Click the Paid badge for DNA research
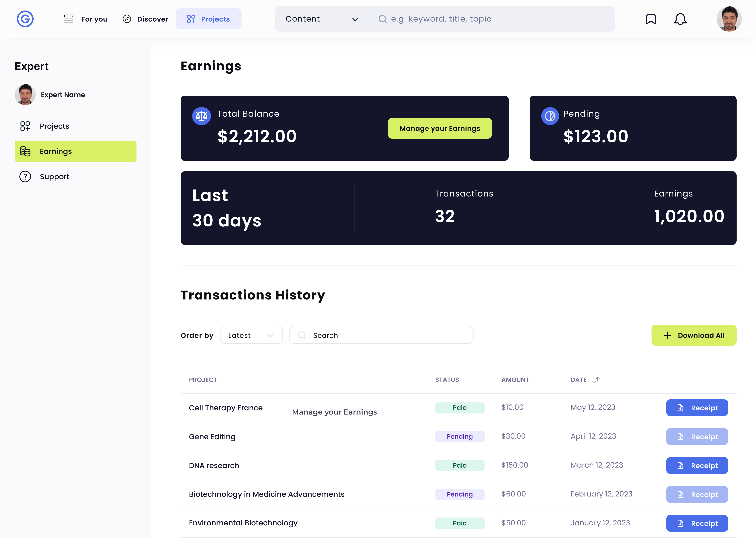 (x=460, y=465)
